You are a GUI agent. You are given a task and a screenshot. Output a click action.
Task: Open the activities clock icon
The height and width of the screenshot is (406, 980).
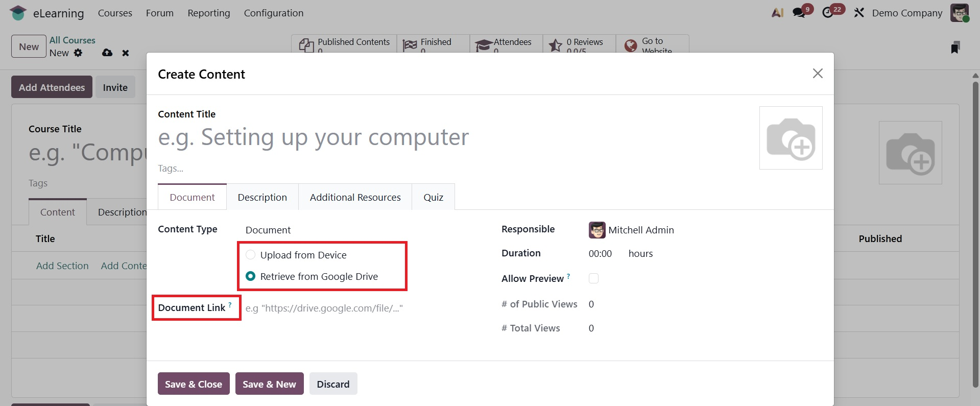(828, 13)
